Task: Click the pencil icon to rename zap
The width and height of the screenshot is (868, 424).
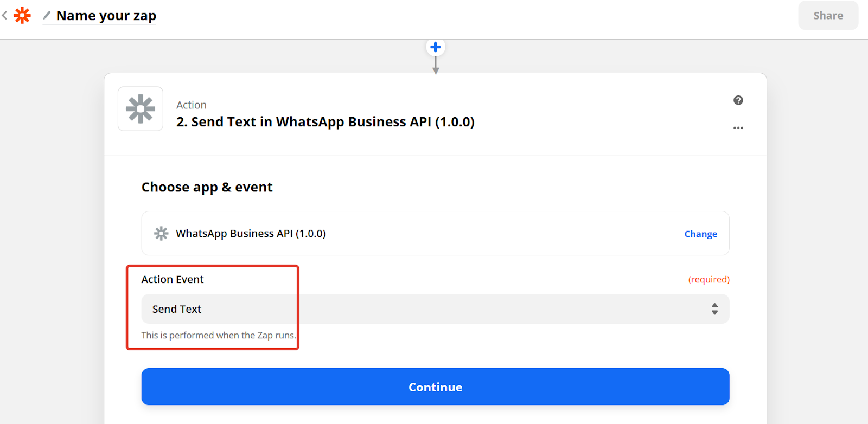Action: point(47,15)
